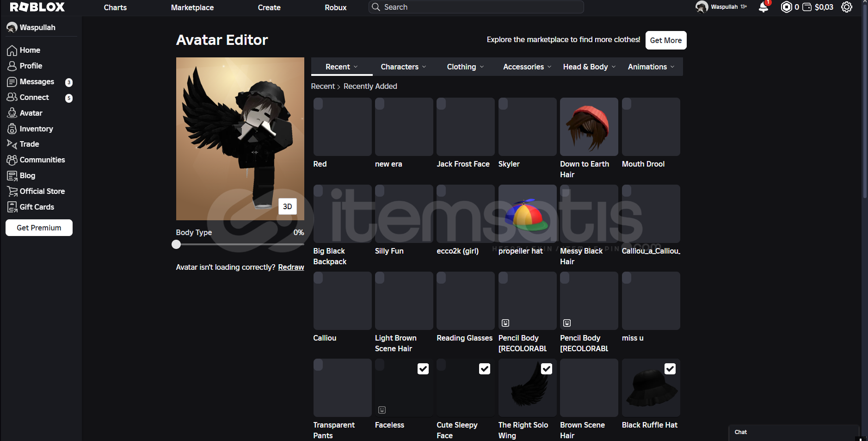This screenshot has height=441, width=868.
Task: Click the Gift Cards icon
Action: click(x=12, y=207)
